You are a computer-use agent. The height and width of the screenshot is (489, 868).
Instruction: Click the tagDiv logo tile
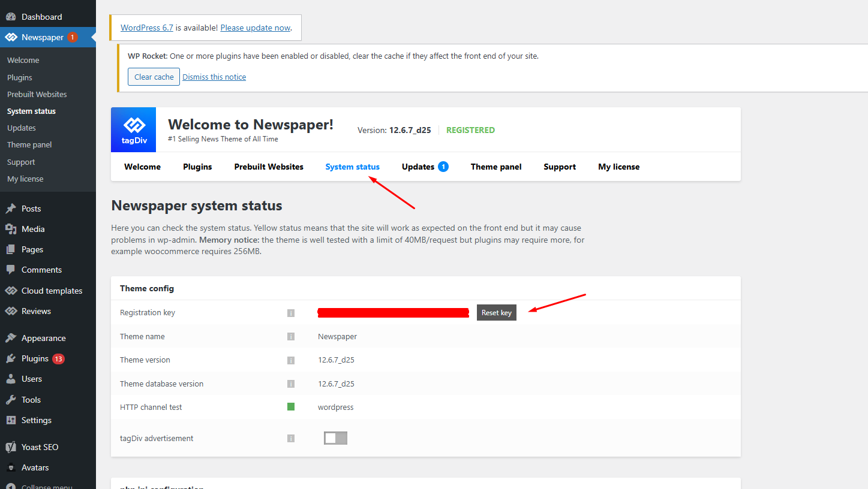(134, 129)
